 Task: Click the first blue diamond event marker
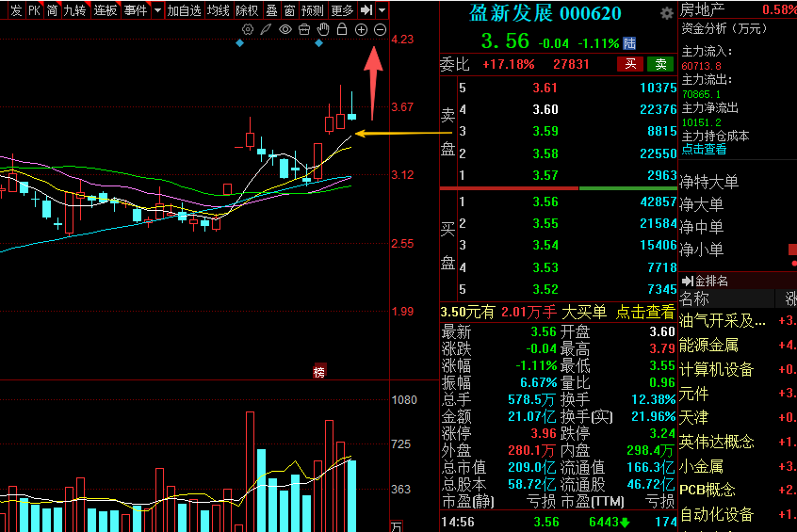click(x=240, y=43)
